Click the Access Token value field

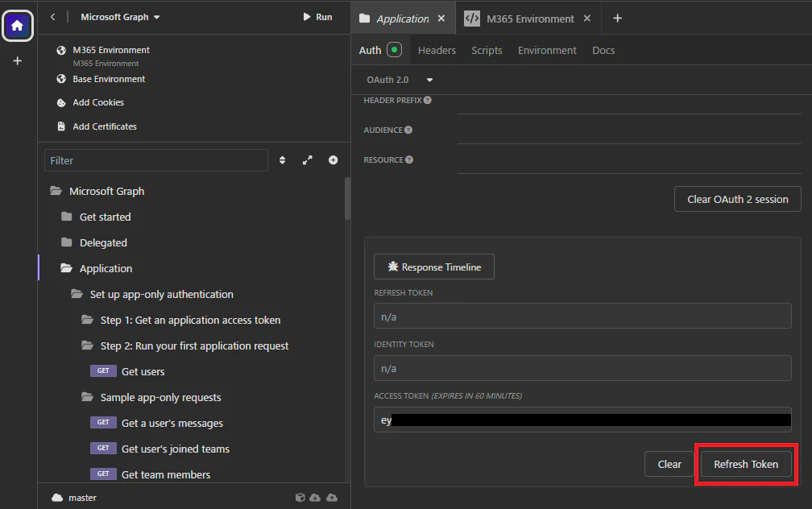pyautogui.click(x=582, y=420)
